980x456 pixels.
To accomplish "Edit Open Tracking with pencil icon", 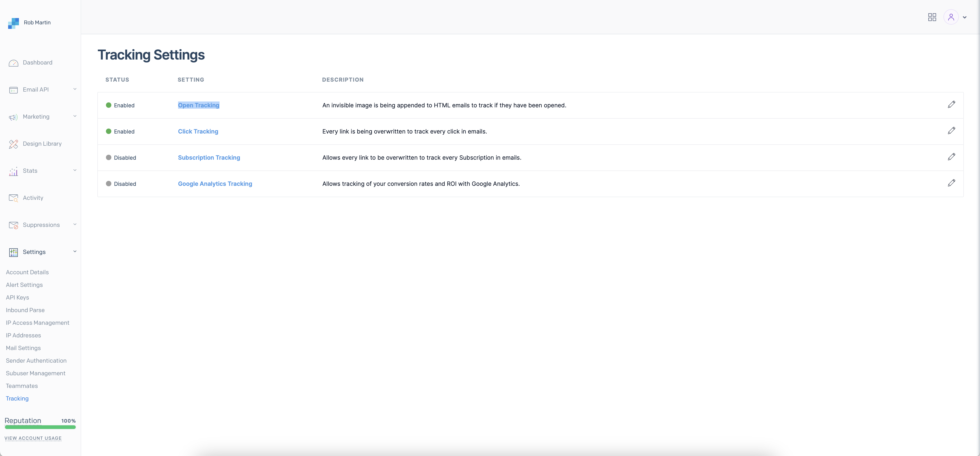I will (951, 105).
